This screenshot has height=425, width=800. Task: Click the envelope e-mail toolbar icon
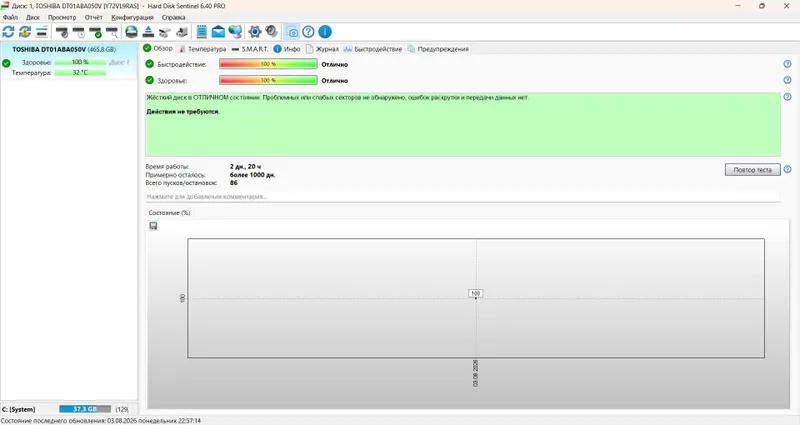(x=218, y=32)
